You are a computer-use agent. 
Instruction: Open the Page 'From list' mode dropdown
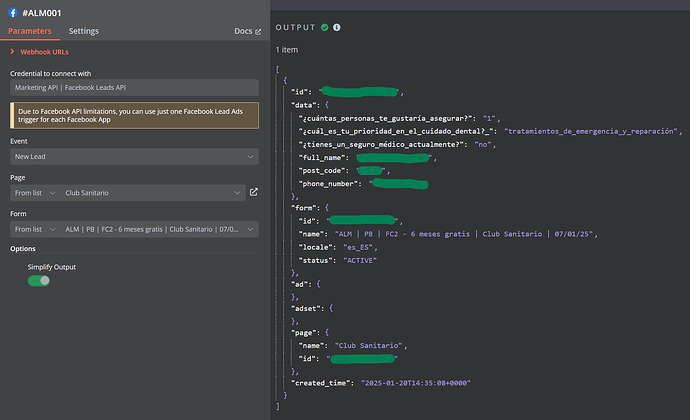[35, 193]
